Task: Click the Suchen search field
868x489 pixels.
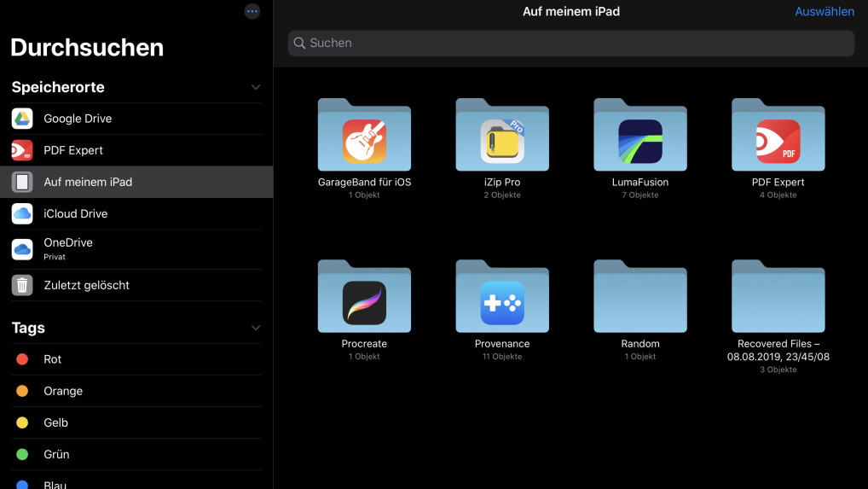Action: point(571,43)
